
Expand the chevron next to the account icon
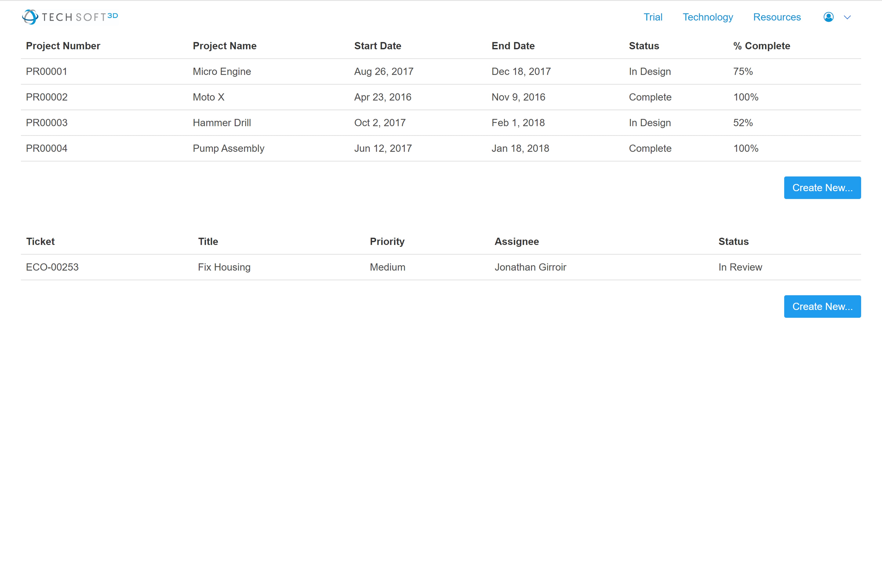(x=847, y=17)
